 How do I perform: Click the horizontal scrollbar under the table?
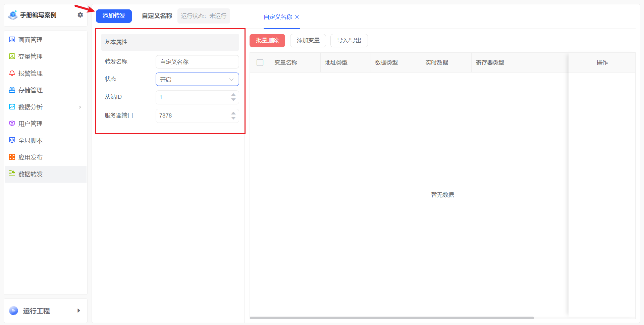391,318
